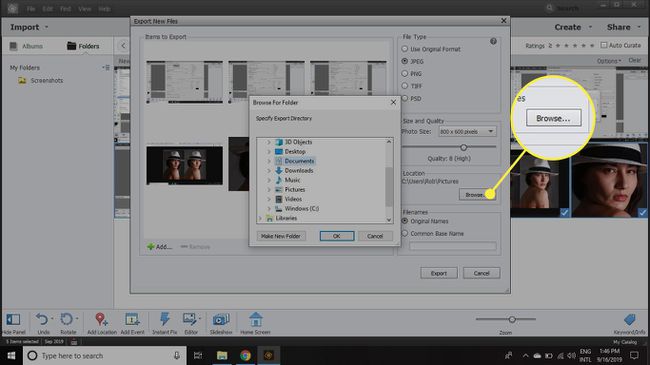Click Type here to search box
Viewport: 650px width, 365px height.
(x=104, y=355)
